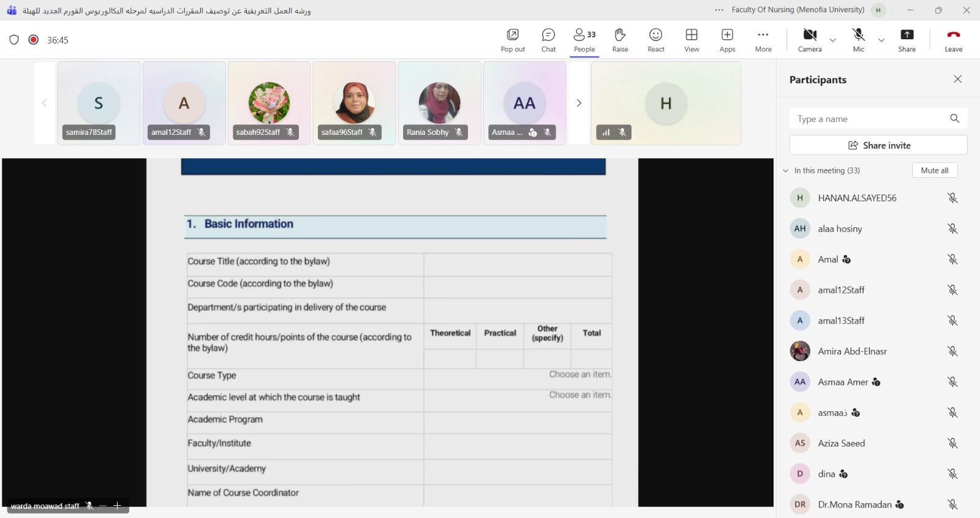Click the Pop out icon
The height and width of the screenshot is (518, 980).
click(513, 40)
